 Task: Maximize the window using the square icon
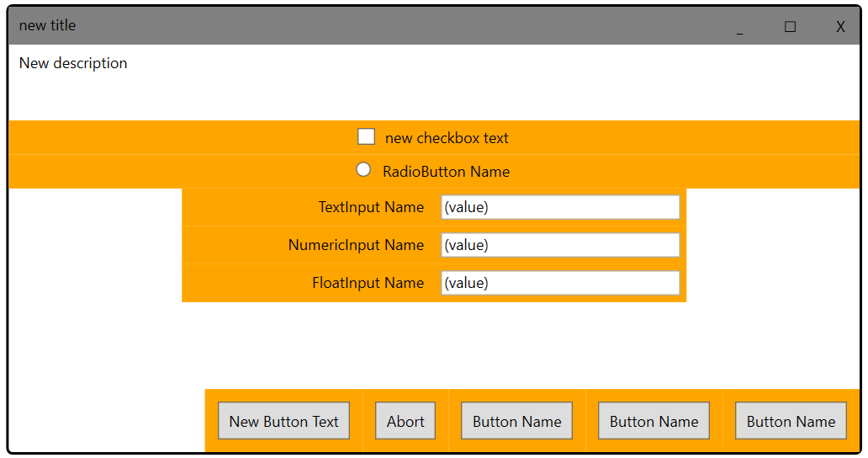(790, 27)
